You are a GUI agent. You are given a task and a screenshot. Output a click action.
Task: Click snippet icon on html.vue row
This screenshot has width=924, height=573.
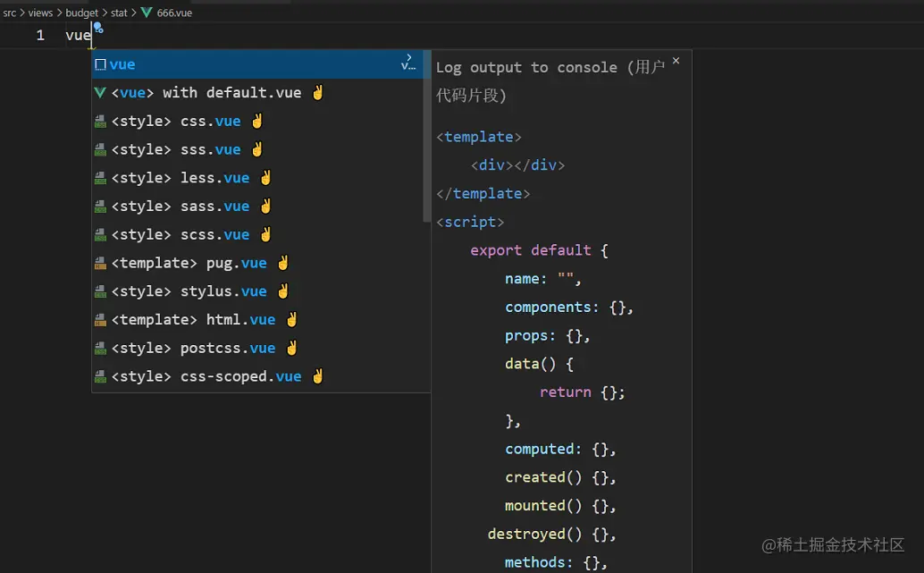100,319
